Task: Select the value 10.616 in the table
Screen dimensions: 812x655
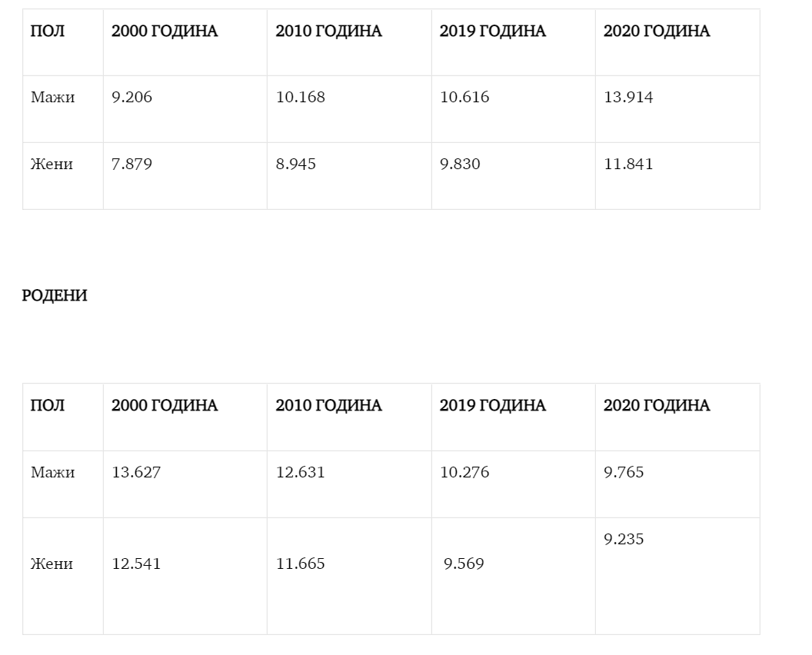Action: pyautogui.click(x=464, y=98)
